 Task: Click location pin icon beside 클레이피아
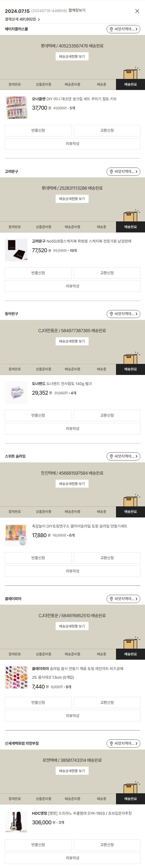(112, 599)
